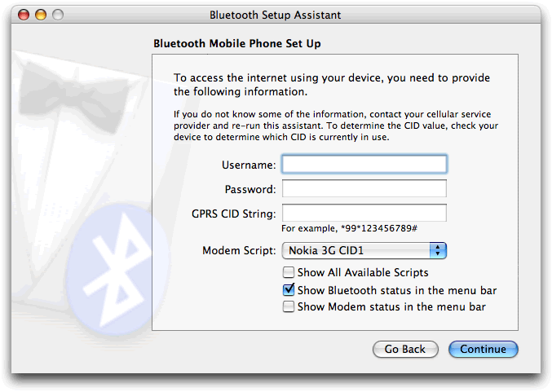Click the Modem Script label
The height and width of the screenshot is (392, 552).
tap(239, 251)
